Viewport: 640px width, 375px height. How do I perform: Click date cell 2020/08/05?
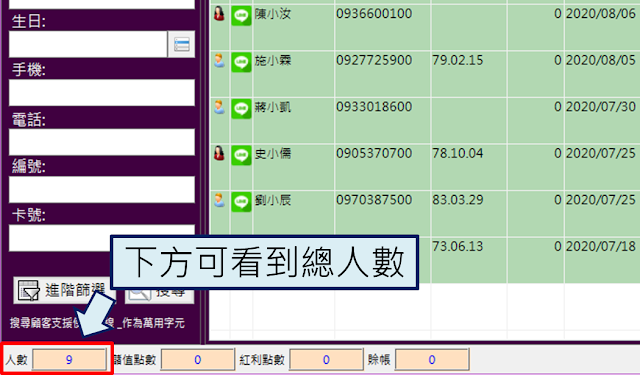click(x=601, y=60)
